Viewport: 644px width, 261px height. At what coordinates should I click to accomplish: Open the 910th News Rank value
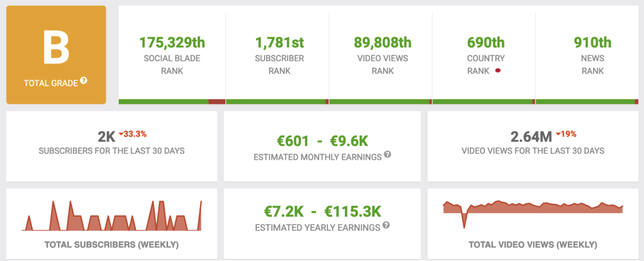593,42
